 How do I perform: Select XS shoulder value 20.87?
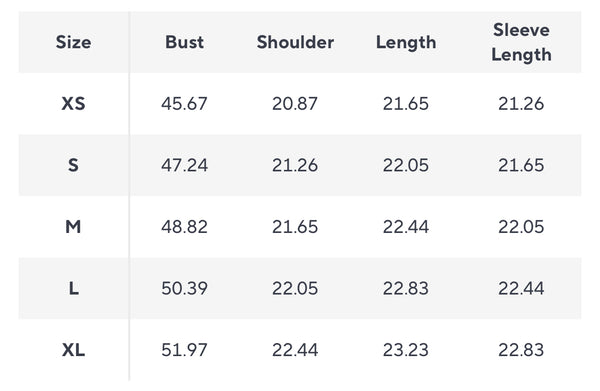coord(295,104)
